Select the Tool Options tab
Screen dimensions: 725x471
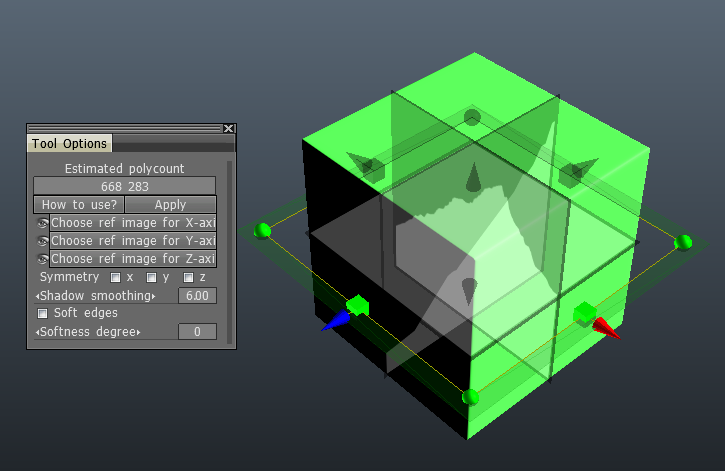69,144
